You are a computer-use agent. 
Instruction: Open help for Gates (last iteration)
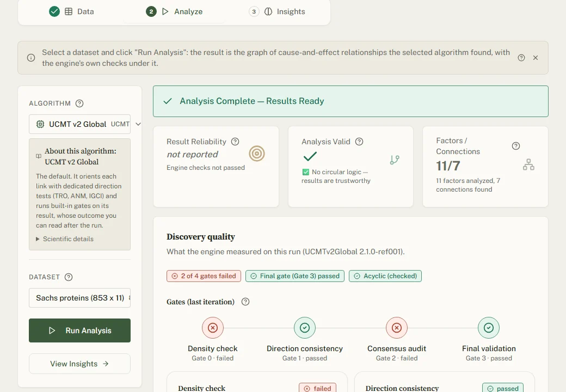(245, 302)
